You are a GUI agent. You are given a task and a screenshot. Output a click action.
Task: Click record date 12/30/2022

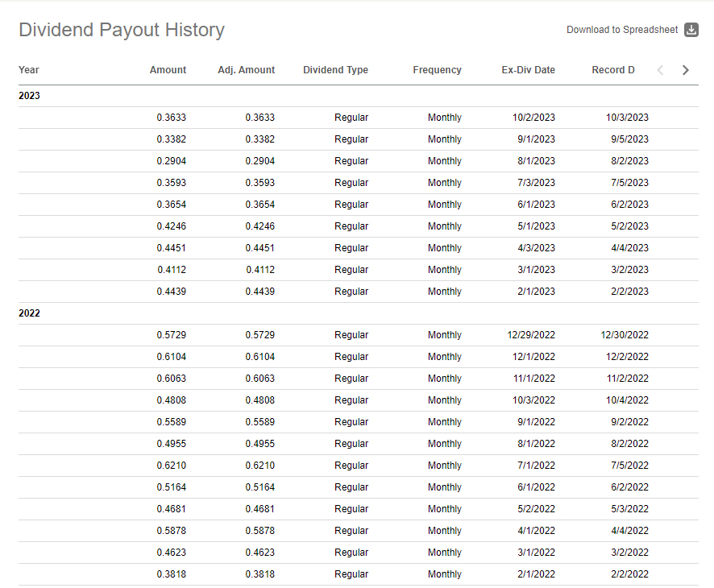[x=625, y=335]
